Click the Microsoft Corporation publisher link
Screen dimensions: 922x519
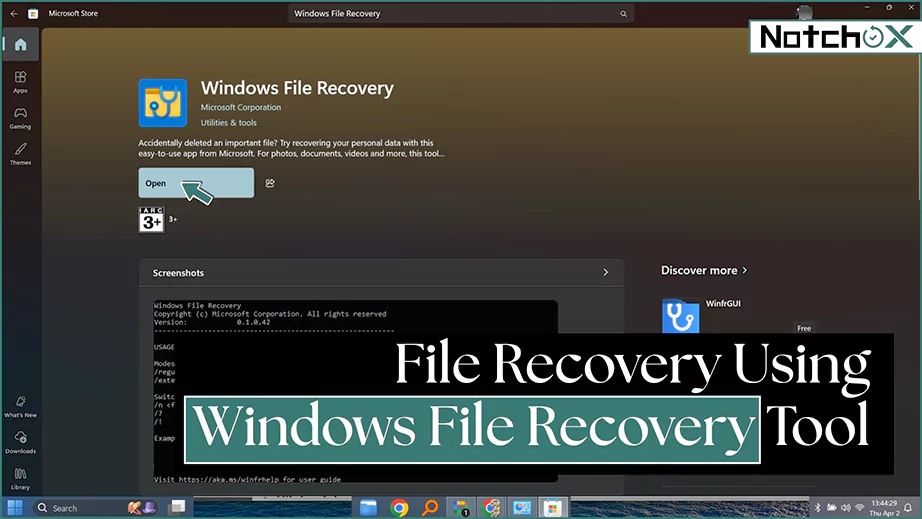point(240,107)
